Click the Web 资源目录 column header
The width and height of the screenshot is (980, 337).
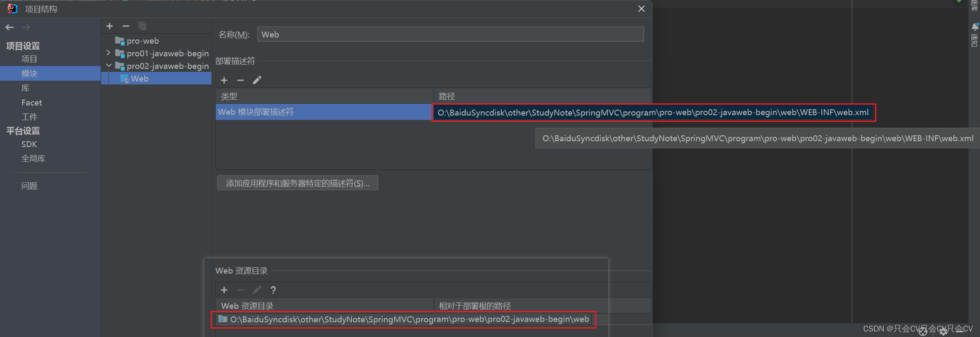pyautogui.click(x=324, y=306)
